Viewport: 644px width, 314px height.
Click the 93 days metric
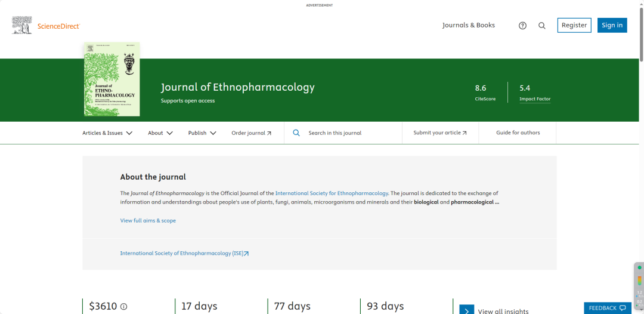[385, 306]
